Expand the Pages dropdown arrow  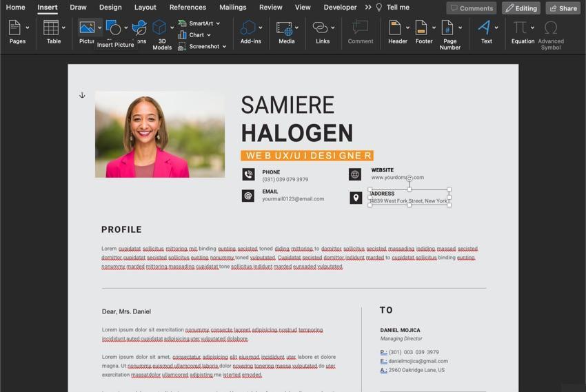28,28
